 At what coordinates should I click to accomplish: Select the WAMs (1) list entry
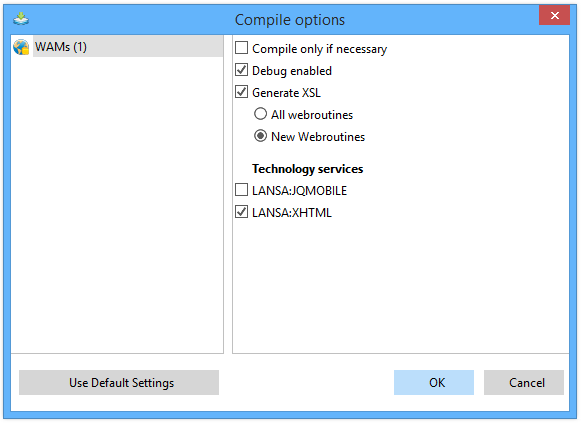pyautogui.click(x=117, y=47)
